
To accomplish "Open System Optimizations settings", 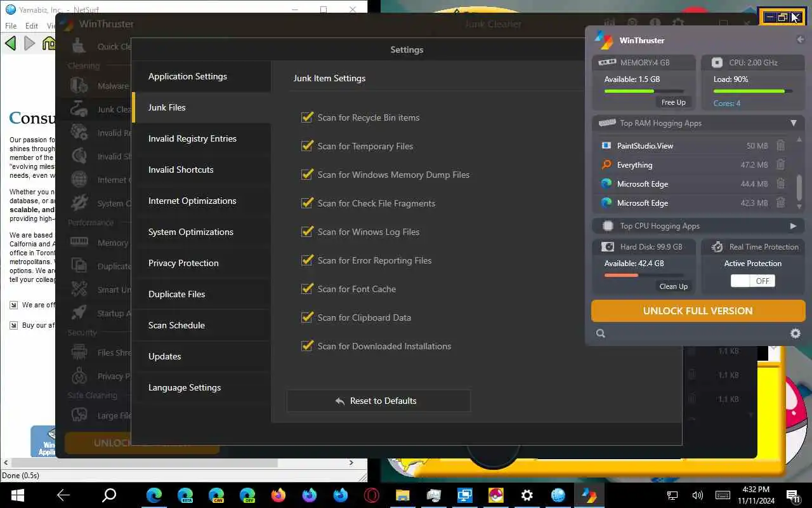I will 201,232.
